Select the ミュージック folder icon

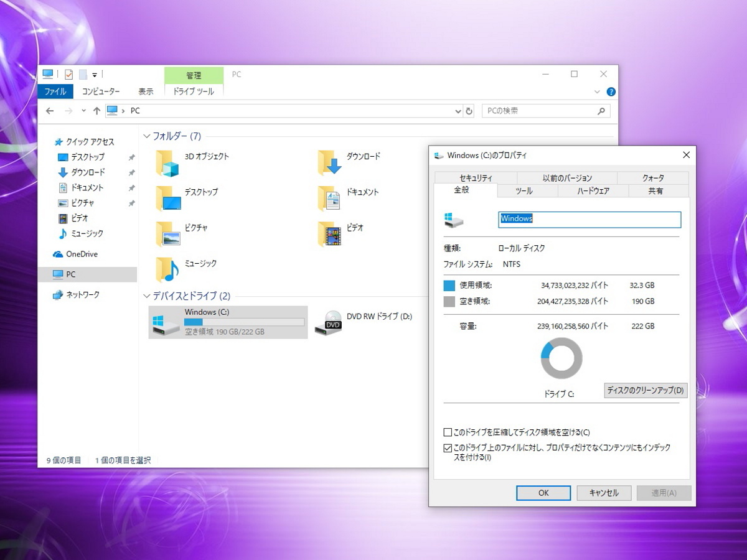click(167, 269)
